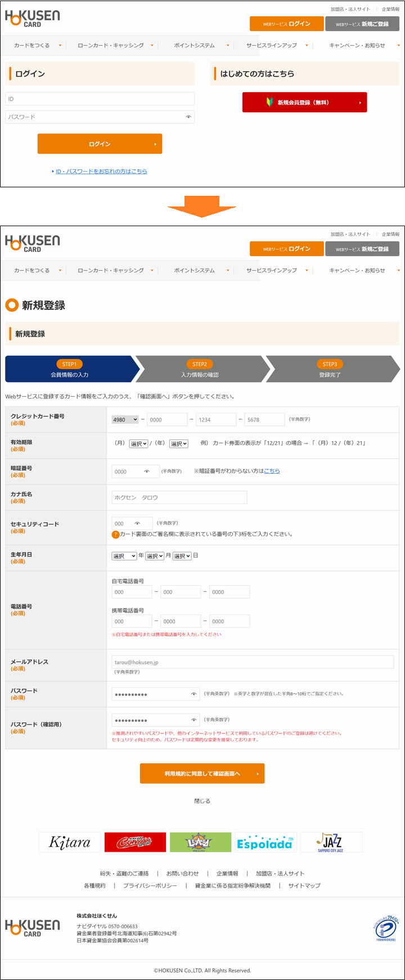The height and width of the screenshot is (980, 405).
Task: Click the orange question mark help icon
Action: click(115, 534)
